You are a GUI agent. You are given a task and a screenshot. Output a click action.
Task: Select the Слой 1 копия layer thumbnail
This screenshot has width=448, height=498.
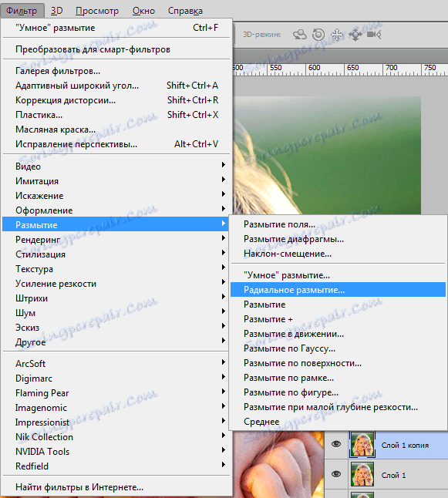pyautogui.click(x=362, y=445)
